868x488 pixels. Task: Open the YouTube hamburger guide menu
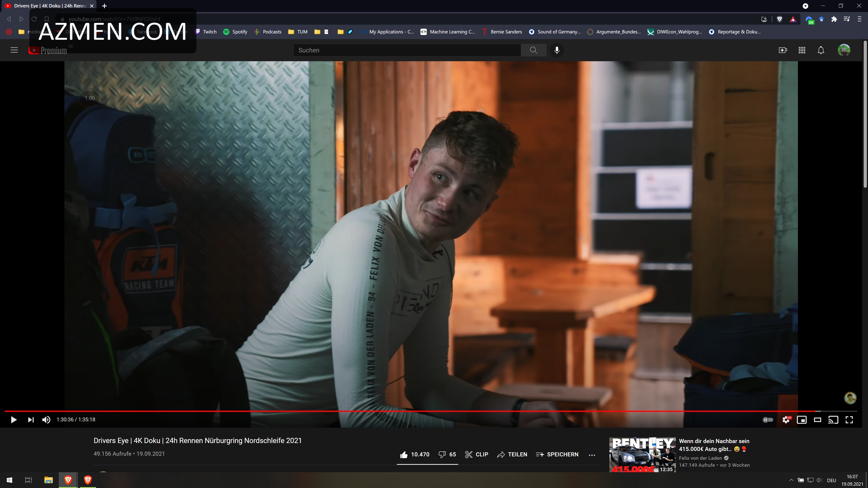pos(14,50)
